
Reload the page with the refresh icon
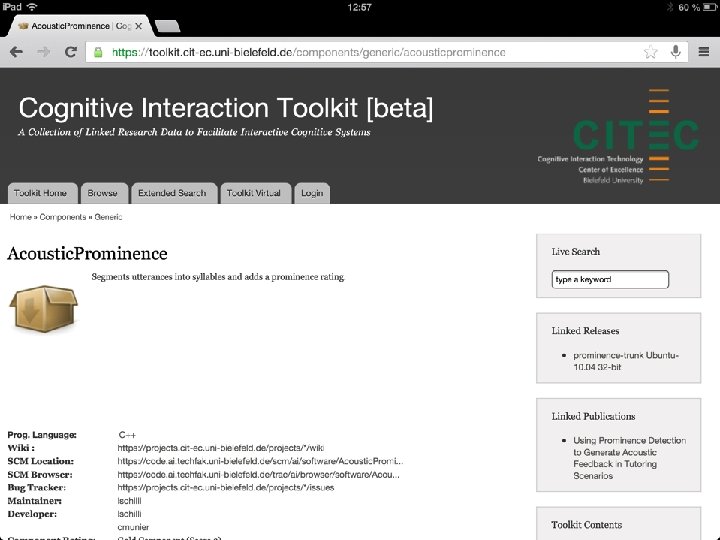(71, 52)
